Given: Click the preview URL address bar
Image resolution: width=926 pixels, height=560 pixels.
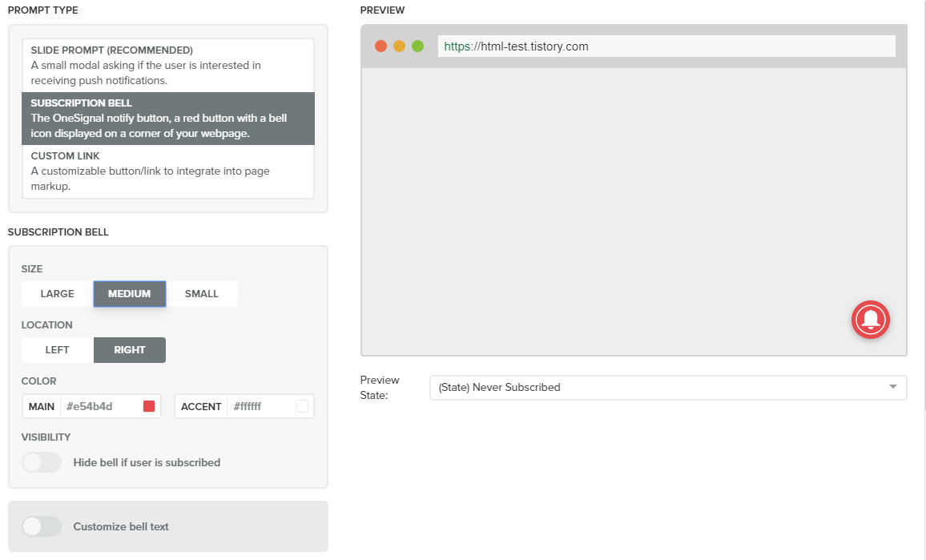Looking at the screenshot, I should click(666, 46).
